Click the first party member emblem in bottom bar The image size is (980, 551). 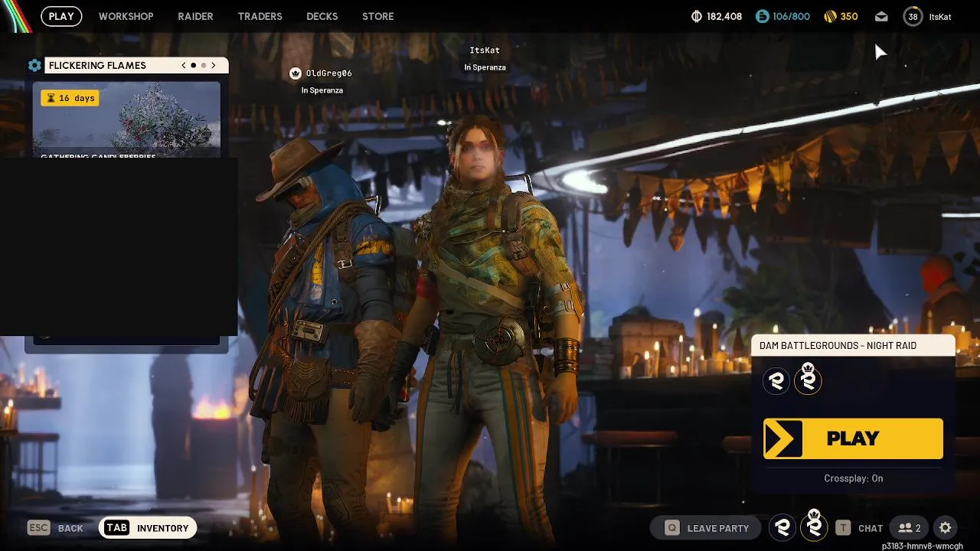(x=782, y=527)
